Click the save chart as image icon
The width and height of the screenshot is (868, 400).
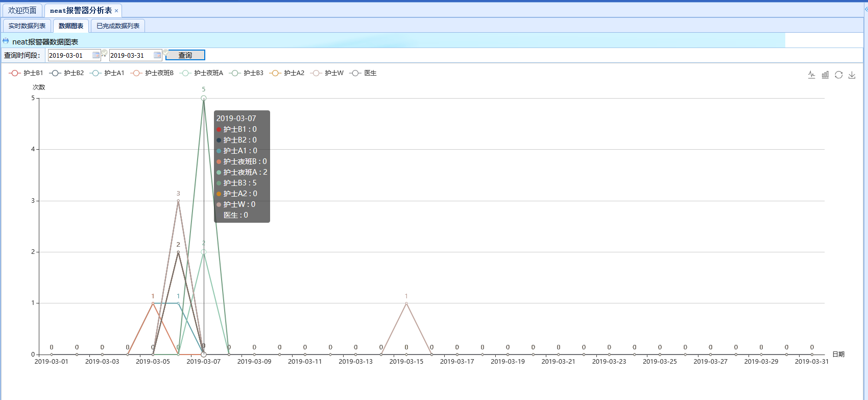(x=852, y=75)
